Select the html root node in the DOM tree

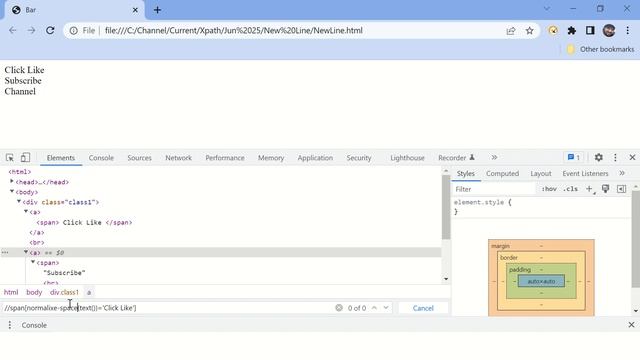pos(20,172)
